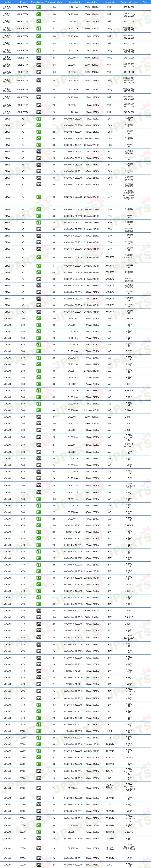Click diesel ON icon for Giulietta 103kW/140KM row
The width and height of the screenshot is (151, 868).
pyautogui.click(x=39, y=90)
